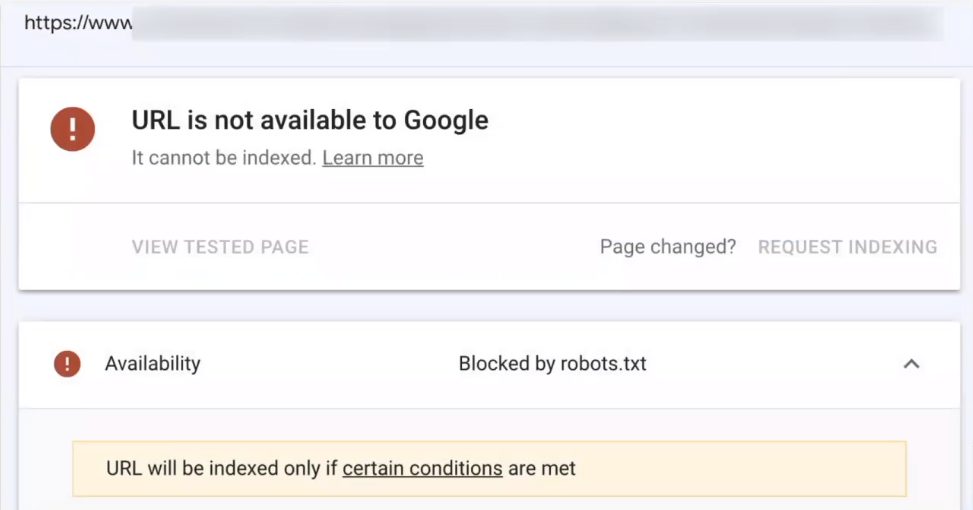Click the https://www text in the URL bar
Viewport: 973px width, 510px height.
[78, 23]
